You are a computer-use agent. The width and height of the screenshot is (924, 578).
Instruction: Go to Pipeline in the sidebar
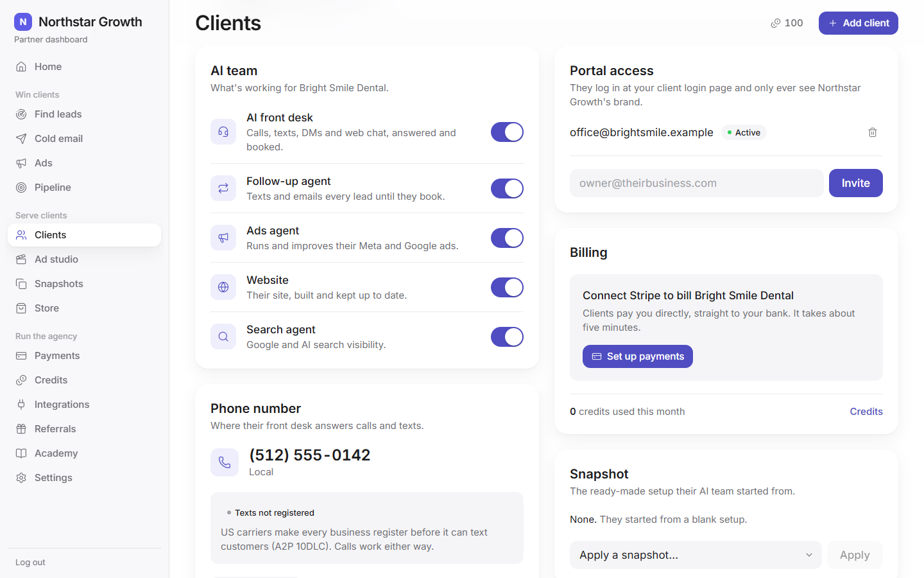84,188
